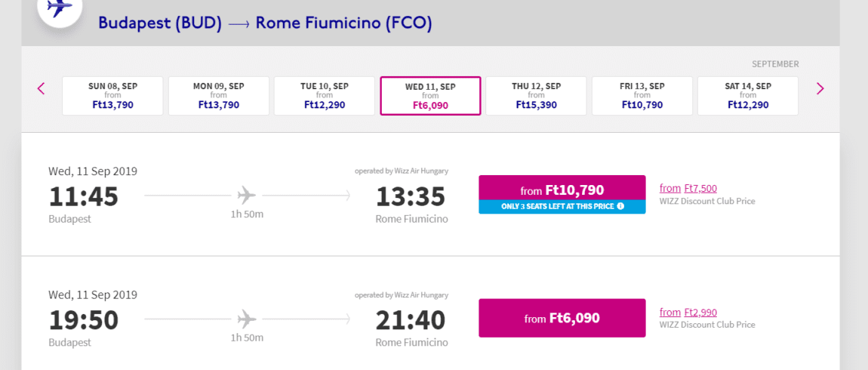
Task: Select Thu 12 Sep date tab
Action: [536, 96]
